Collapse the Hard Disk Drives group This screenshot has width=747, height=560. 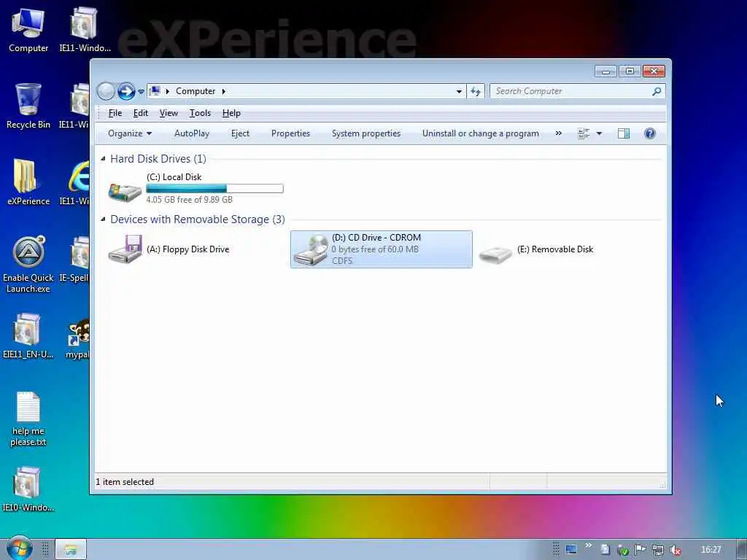click(103, 158)
